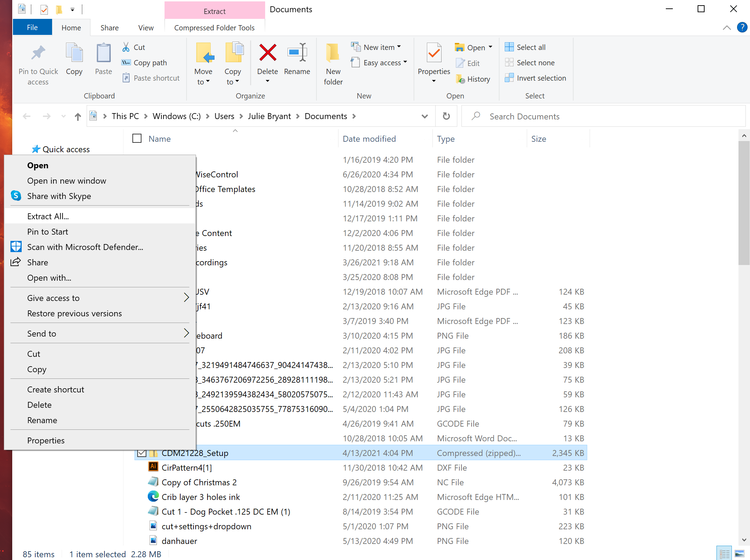This screenshot has width=750, height=560.
Task: Check the Name column header checkbox
Action: [x=137, y=138]
